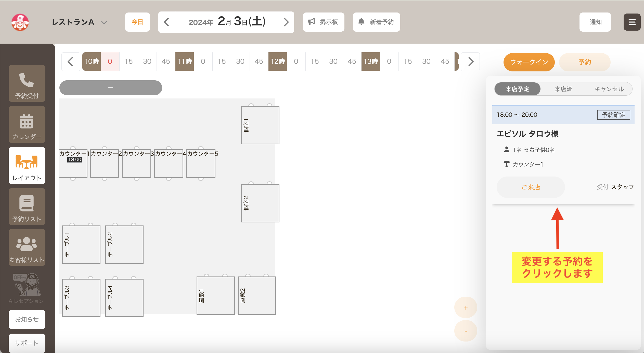Switch to the キャンセル tab

[609, 89]
